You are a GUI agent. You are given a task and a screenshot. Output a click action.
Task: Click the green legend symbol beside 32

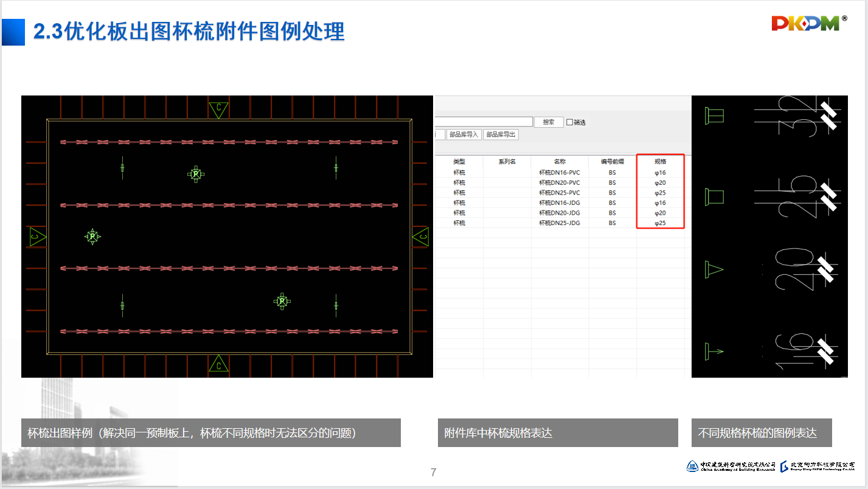click(x=713, y=116)
